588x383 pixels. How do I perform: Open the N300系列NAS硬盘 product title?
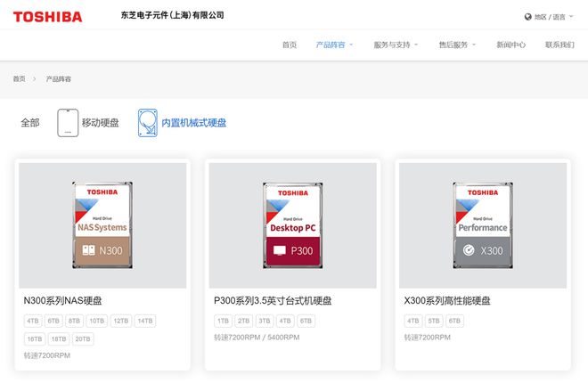pos(62,300)
